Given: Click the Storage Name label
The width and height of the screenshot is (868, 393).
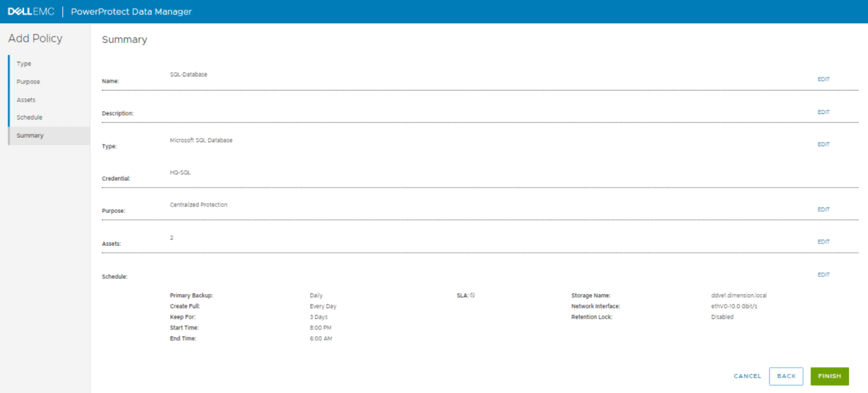Looking at the screenshot, I should (591, 296).
